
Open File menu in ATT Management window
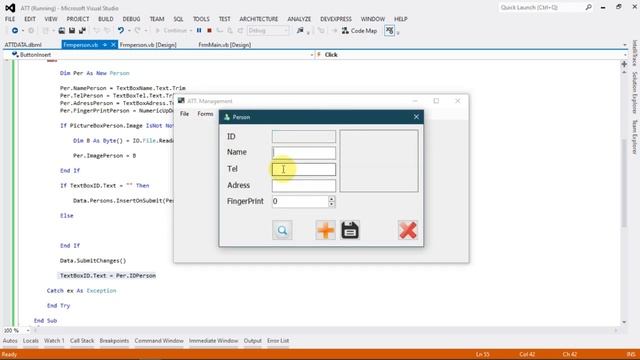(184, 114)
